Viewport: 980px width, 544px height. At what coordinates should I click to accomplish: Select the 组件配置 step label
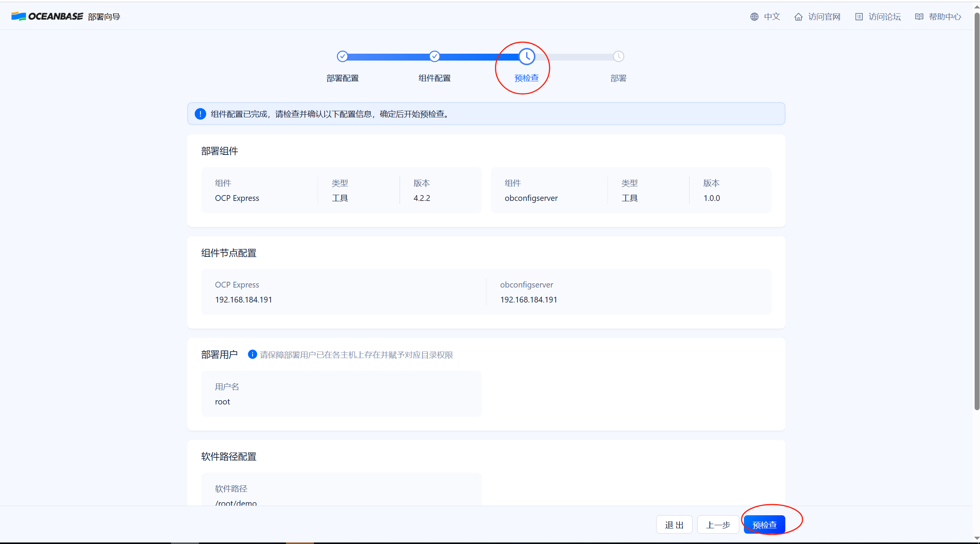(434, 78)
